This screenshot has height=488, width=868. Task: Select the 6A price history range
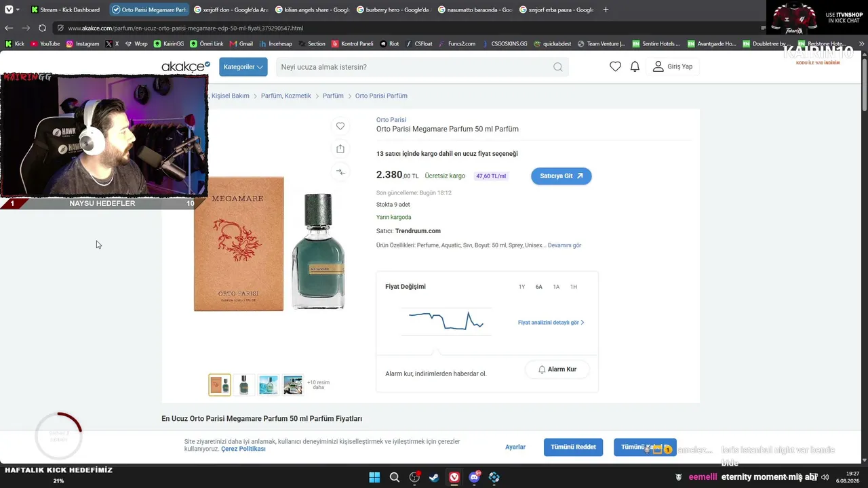[539, 287]
